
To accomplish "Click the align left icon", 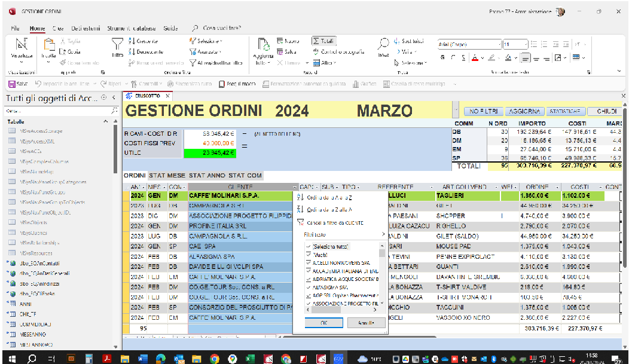I will (x=526, y=58).
